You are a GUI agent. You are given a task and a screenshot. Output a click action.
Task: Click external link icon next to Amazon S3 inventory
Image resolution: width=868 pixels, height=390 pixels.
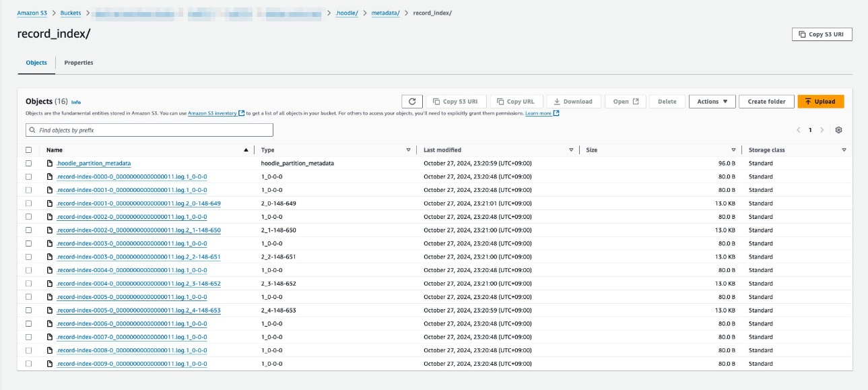point(242,113)
